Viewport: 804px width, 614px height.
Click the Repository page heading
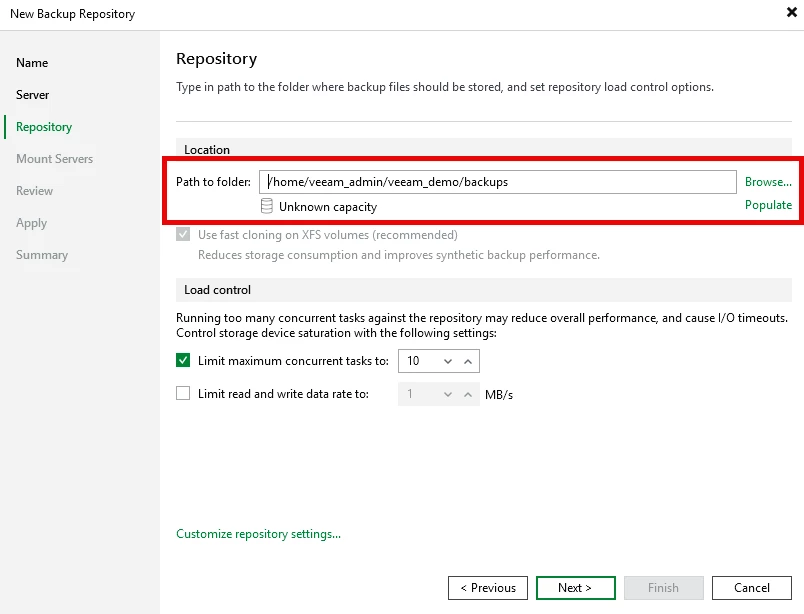click(216, 58)
